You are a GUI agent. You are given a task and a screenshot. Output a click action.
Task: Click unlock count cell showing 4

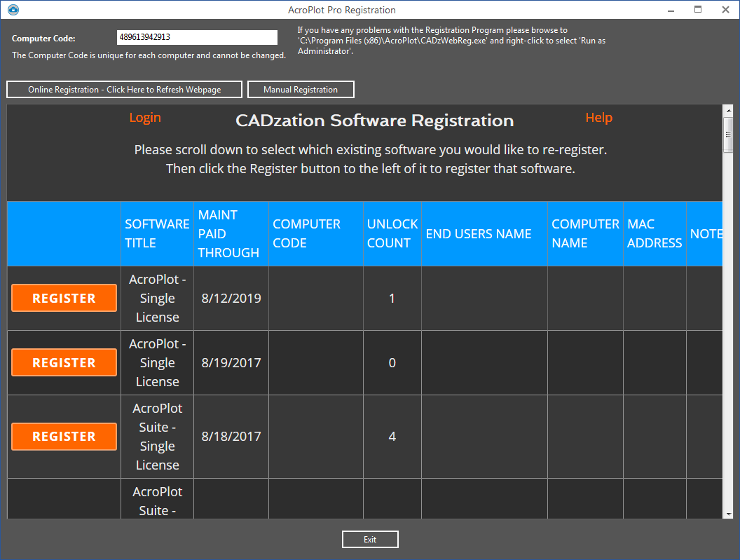[392, 437]
